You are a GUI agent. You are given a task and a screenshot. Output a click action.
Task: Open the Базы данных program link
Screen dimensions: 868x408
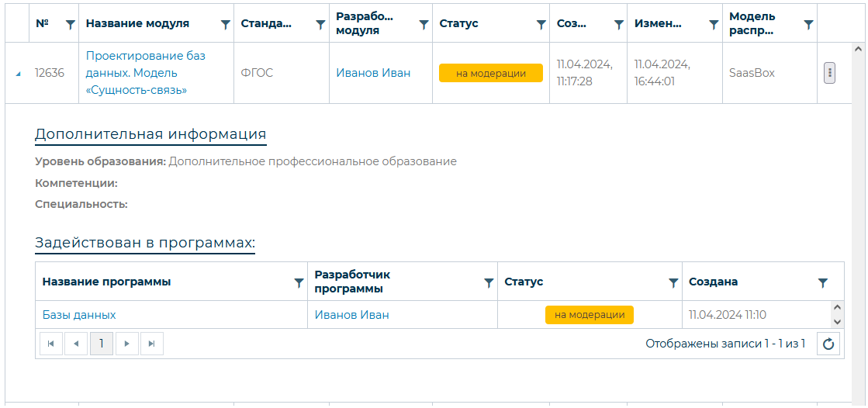coord(79,315)
